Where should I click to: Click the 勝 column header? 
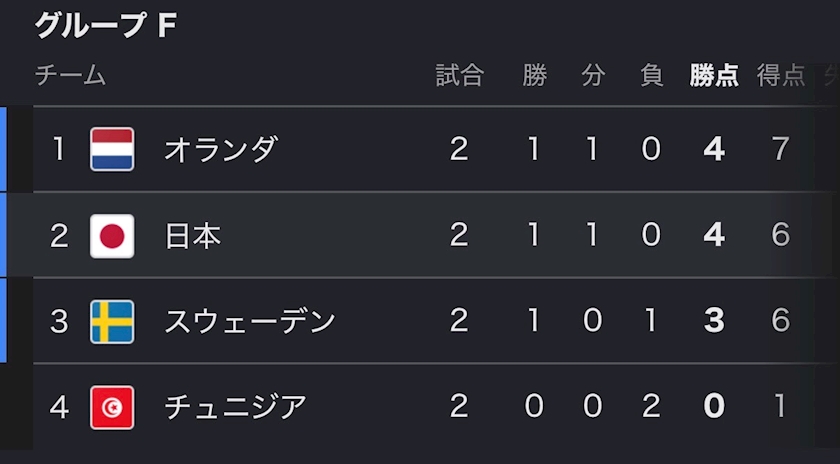[535, 76]
